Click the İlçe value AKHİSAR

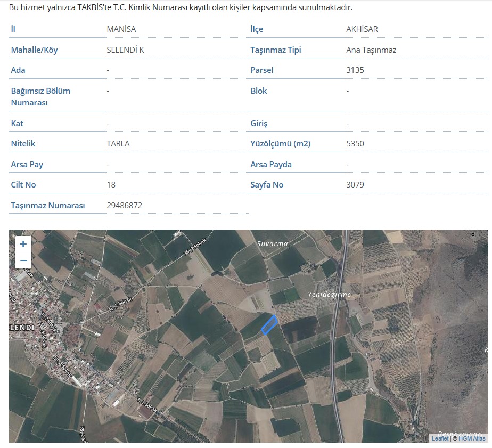(362, 29)
